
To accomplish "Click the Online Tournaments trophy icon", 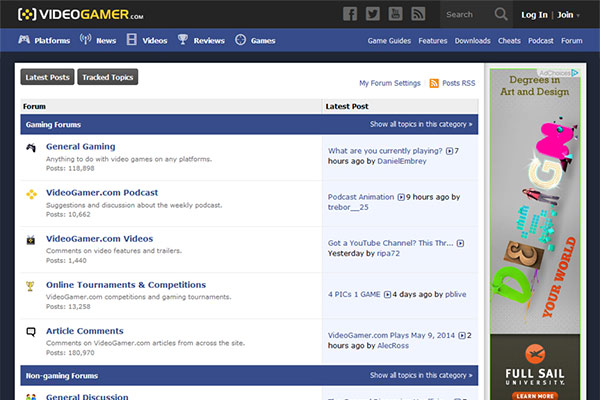I will pyautogui.click(x=30, y=286).
